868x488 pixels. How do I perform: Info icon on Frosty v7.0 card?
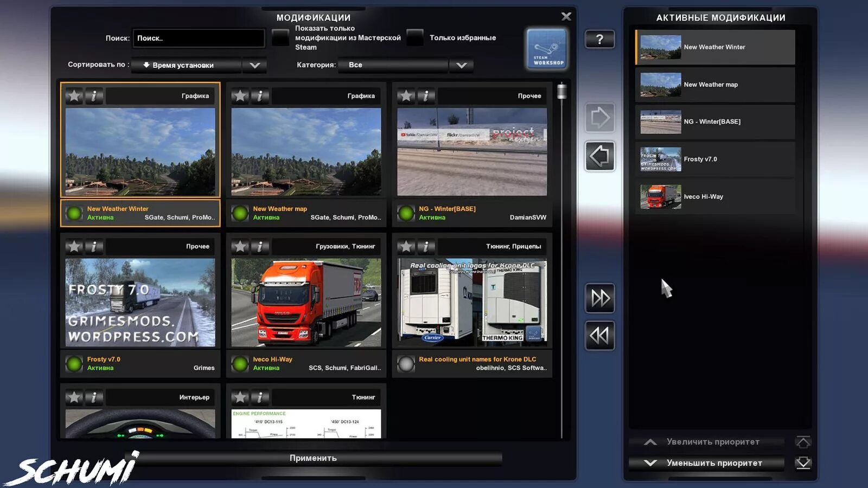[94, 247]
